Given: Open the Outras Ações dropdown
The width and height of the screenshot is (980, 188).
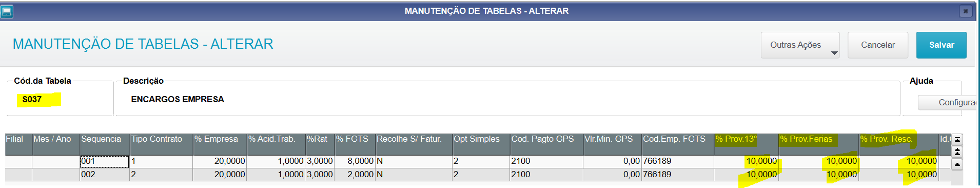Looking at the screenshot, I should coord(800,45).
